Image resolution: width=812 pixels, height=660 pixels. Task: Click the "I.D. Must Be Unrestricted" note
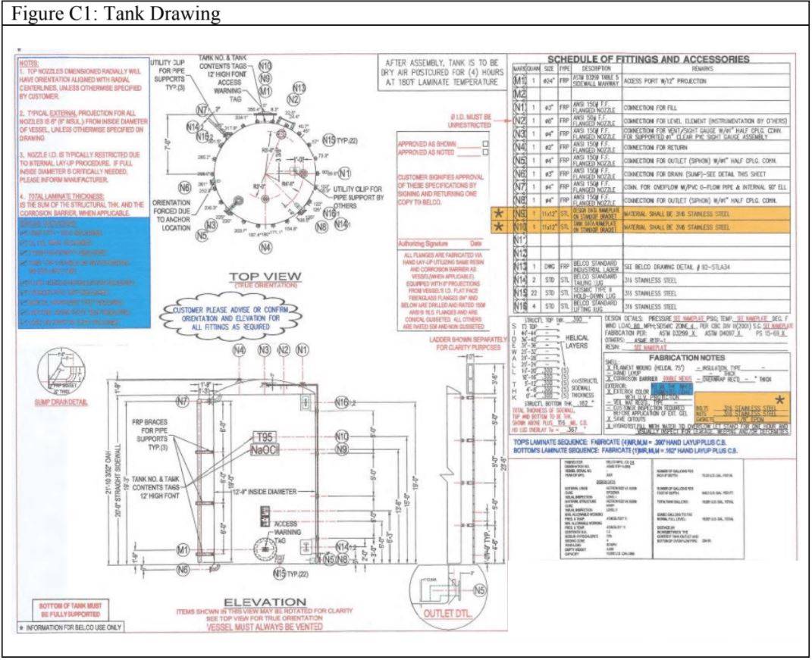point(470,121)
